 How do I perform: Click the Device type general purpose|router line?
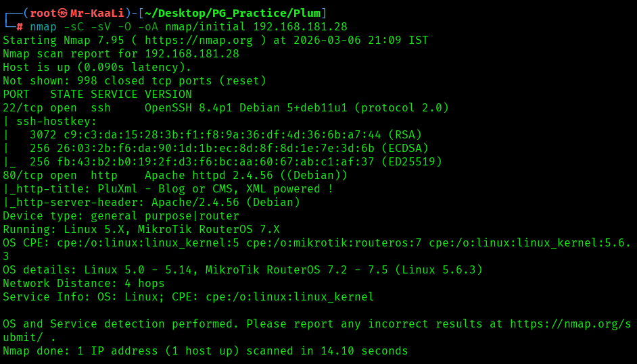coord(120,215)
